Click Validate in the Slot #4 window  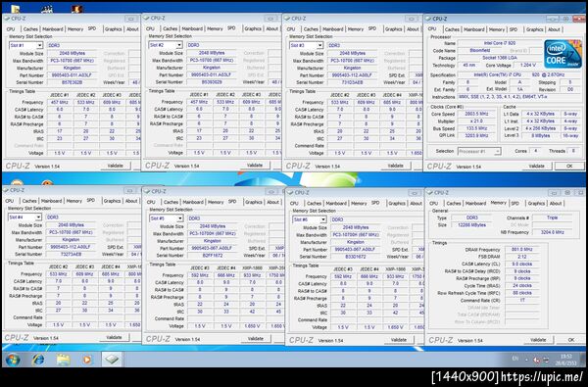click(x=114, y=337)
